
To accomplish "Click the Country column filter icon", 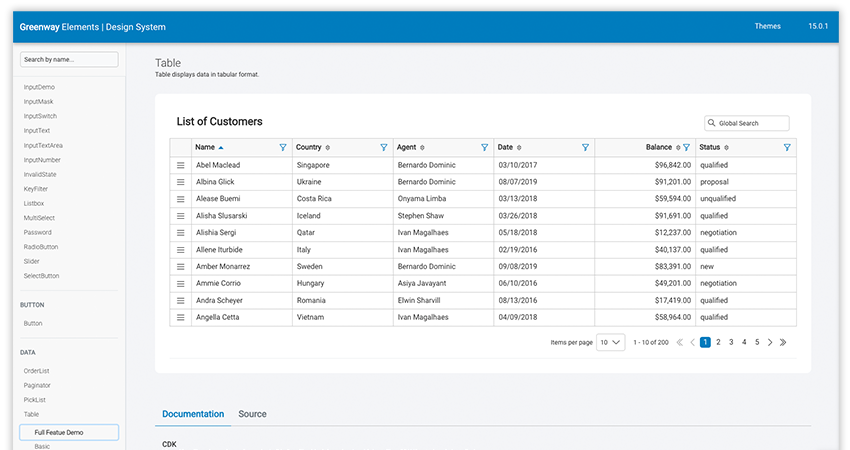I will pos(384,148).
